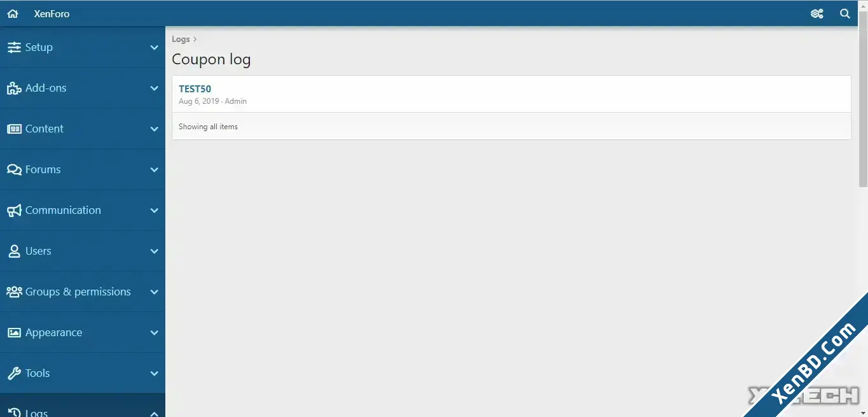Screen dimensions: 868x417
Task: Select the Users person icon
Action: (14, 251)
